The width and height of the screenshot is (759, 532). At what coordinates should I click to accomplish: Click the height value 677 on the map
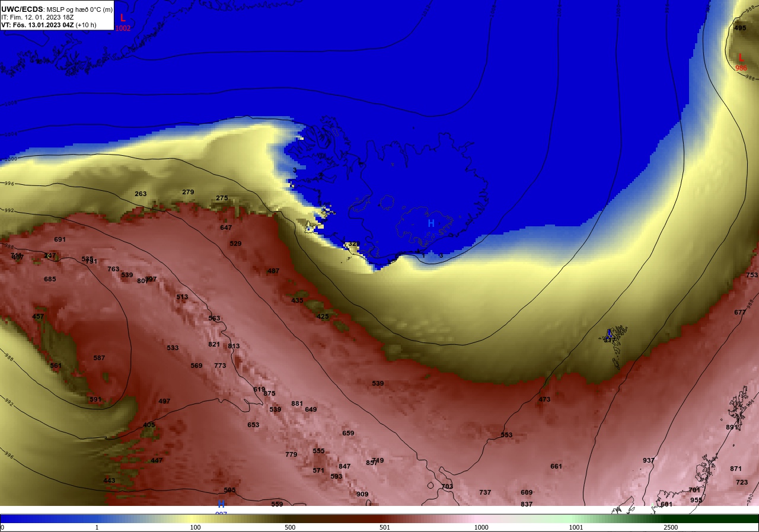(x=740, y=313)
